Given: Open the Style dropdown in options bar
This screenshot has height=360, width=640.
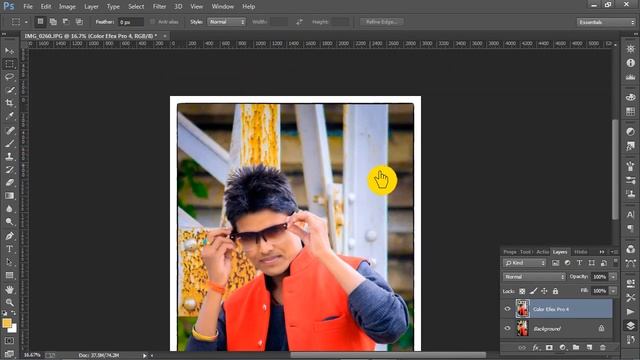Looking at the screenshot, I should point(227,22).
